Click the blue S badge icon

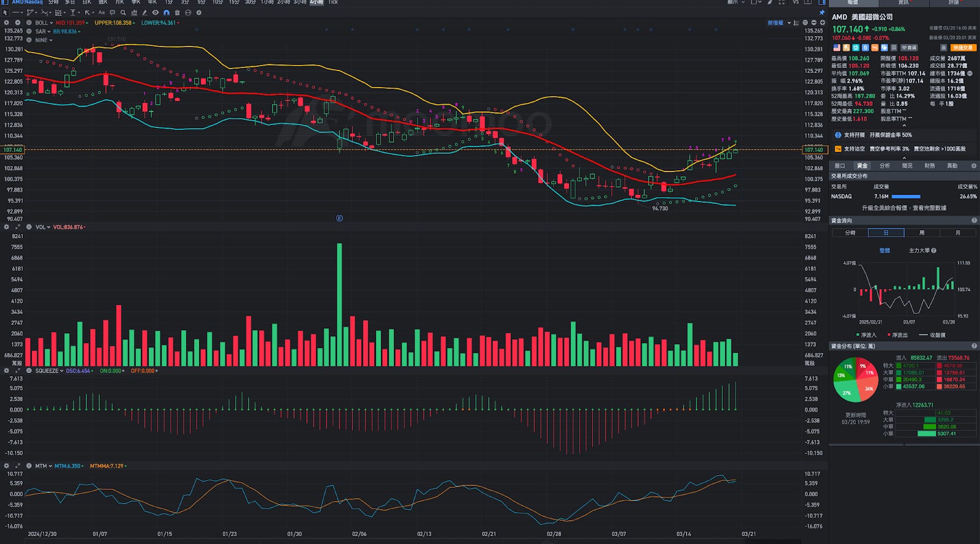[865, 48]
